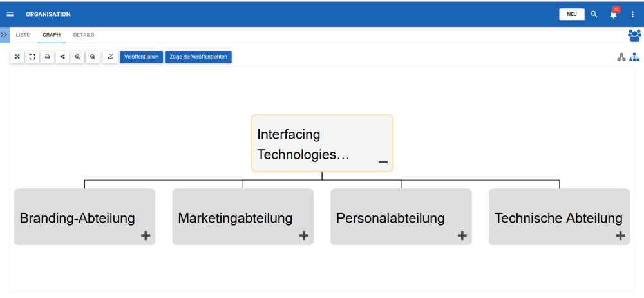Open the notifications bell
The height and width of the screenshot is (298, 644).
(x=613, y=14)
